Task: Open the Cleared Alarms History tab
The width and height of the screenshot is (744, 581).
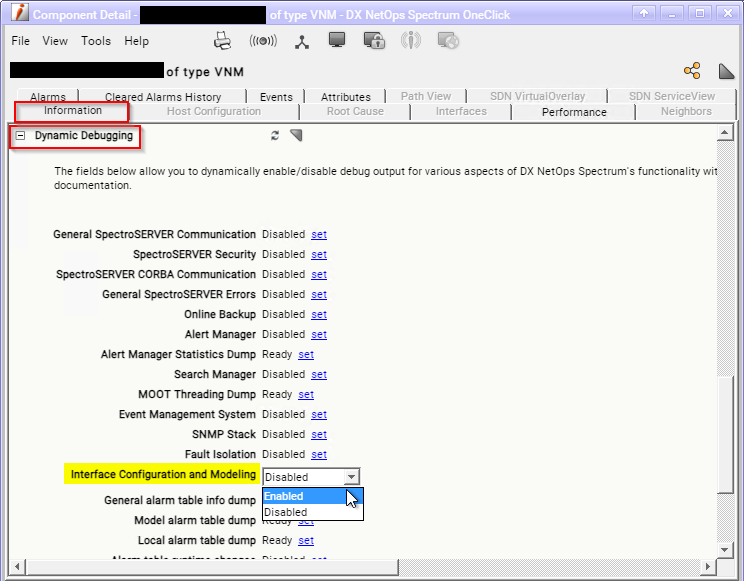Action: (163, 97)
